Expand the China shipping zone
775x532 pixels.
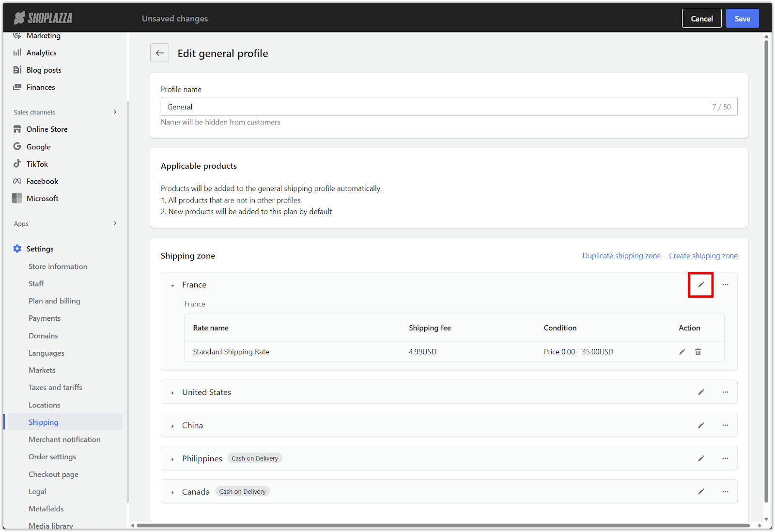(172, 426)
